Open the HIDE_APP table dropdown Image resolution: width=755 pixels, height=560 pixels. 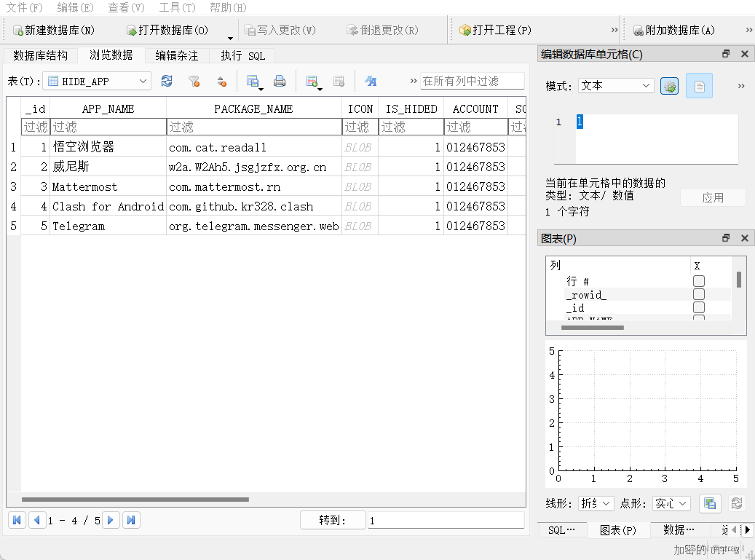(x=97, y=82)
